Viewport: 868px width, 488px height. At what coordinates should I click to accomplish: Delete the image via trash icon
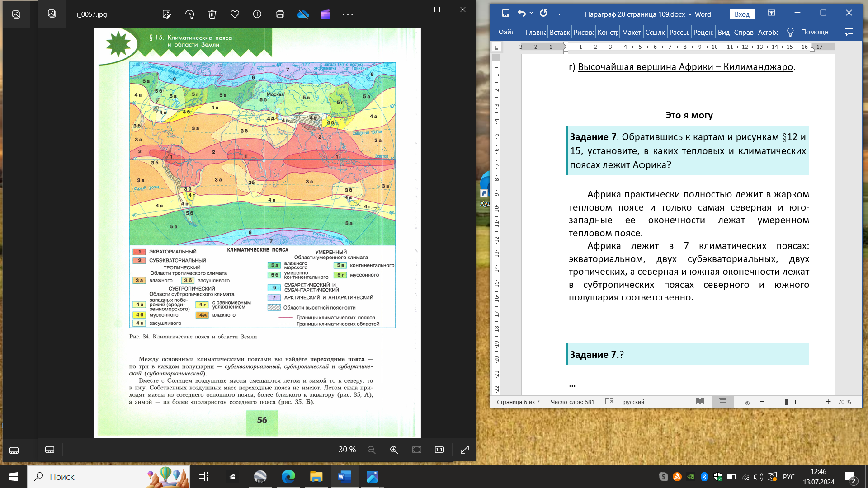tap(212, 14)
